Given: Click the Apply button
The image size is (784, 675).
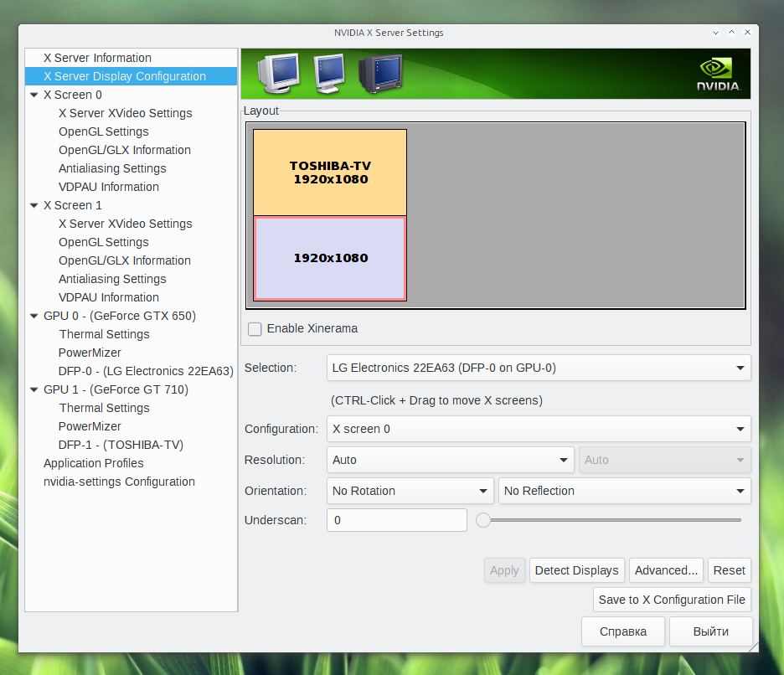Looking at the screenshot, I should point(504,570).
